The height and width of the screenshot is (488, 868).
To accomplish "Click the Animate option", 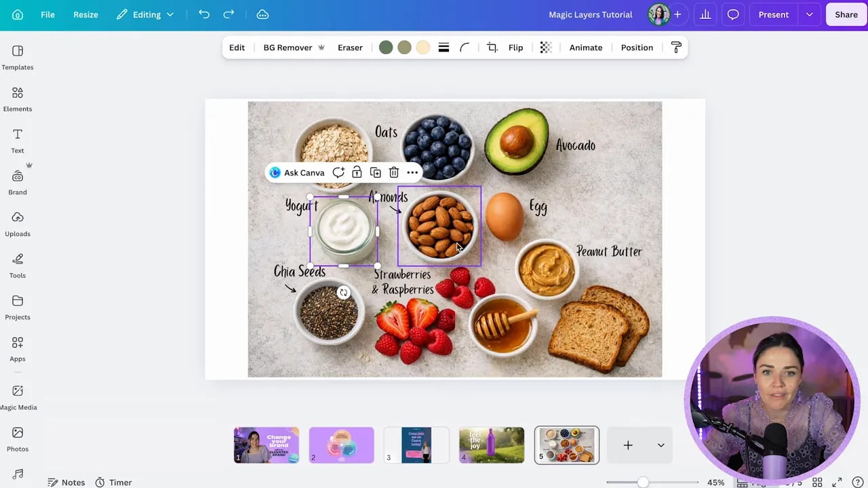I will click(586, 47).
